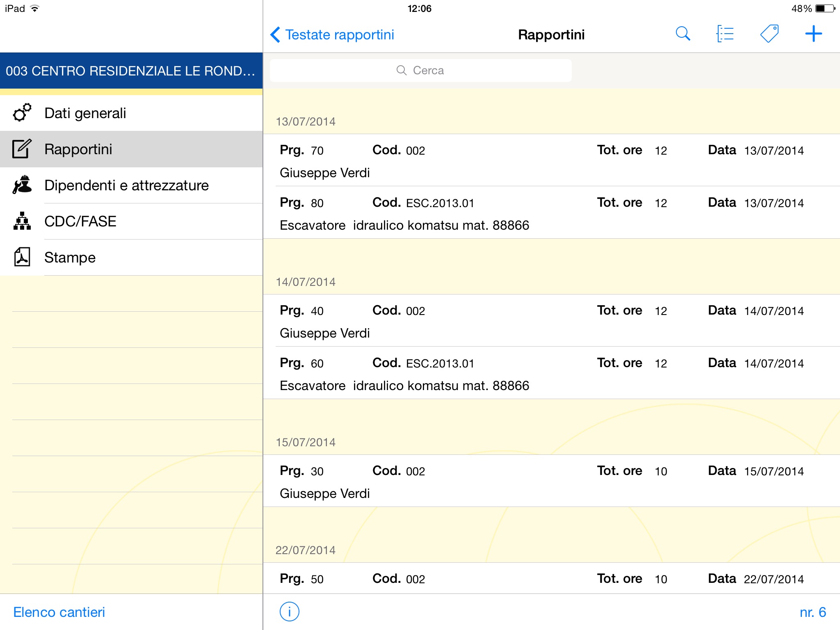This screenshot has width=840, height=630.
Task: Tap the nr. 6 record count
Action: 813,612
